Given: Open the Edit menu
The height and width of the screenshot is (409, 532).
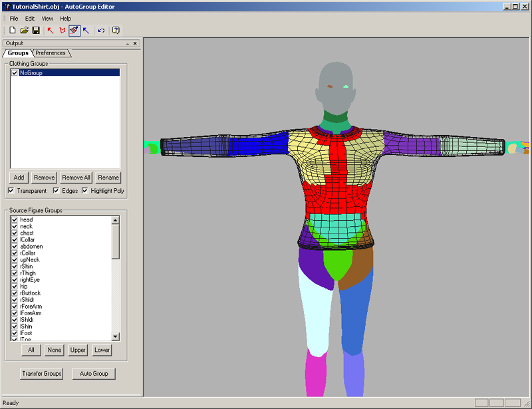Looking at the screenshot, I should point(30,19).
